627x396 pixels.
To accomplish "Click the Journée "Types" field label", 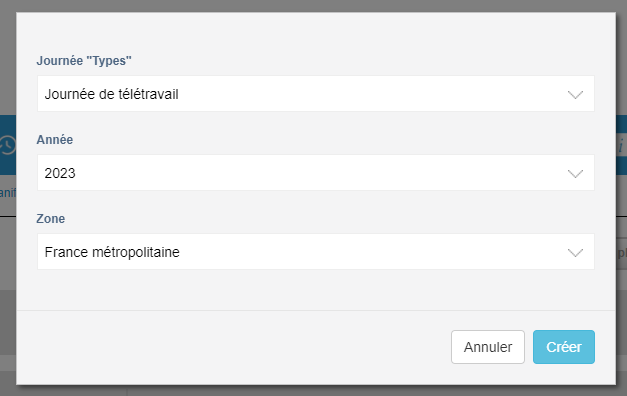I will click(x=84, y=60).
